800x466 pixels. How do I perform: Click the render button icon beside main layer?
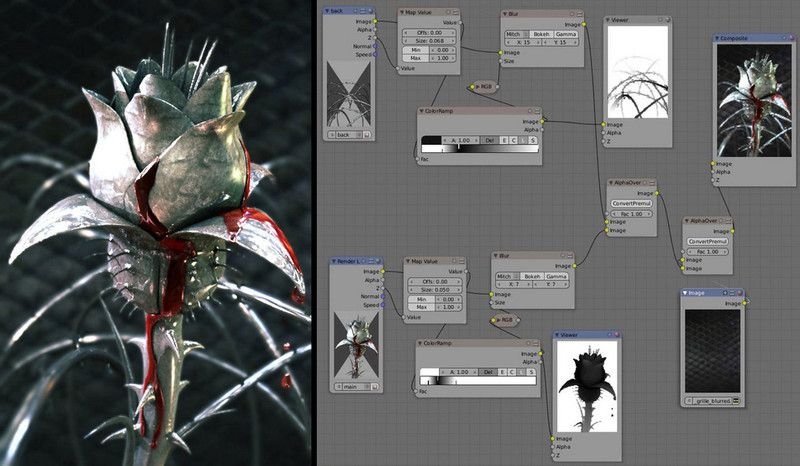pos(373,384)
